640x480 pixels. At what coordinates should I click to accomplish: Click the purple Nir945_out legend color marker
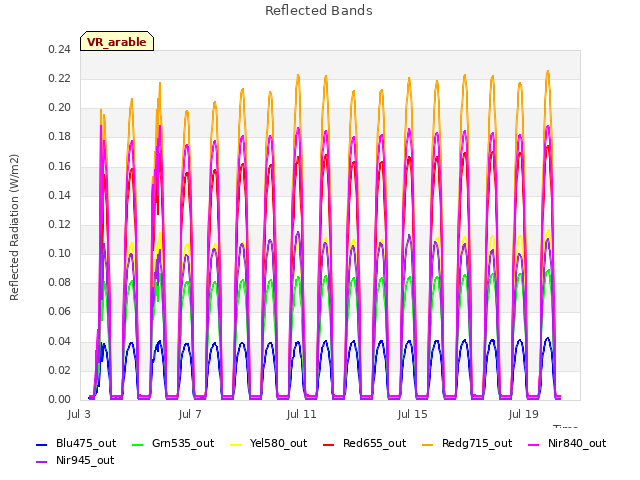(42, 462)
